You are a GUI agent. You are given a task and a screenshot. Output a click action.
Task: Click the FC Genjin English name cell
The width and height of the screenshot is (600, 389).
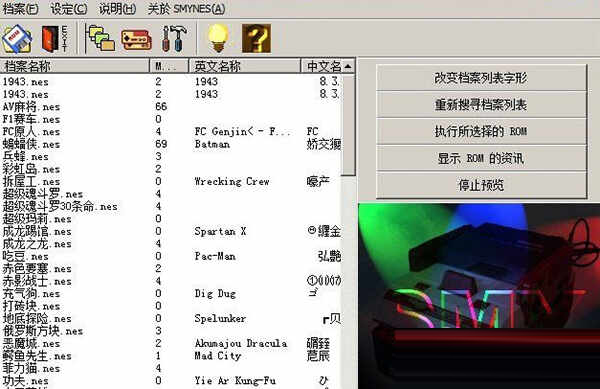coord(243,132)
